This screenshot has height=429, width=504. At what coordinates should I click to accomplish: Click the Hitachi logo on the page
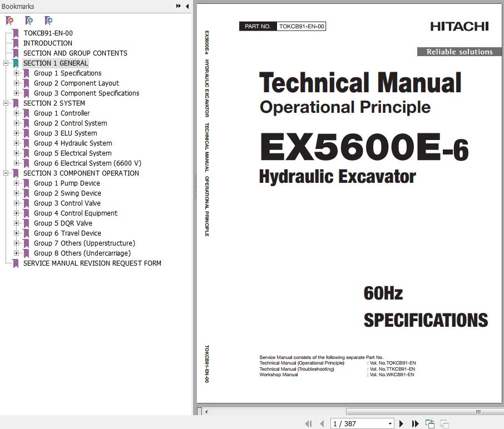point(459,26)
